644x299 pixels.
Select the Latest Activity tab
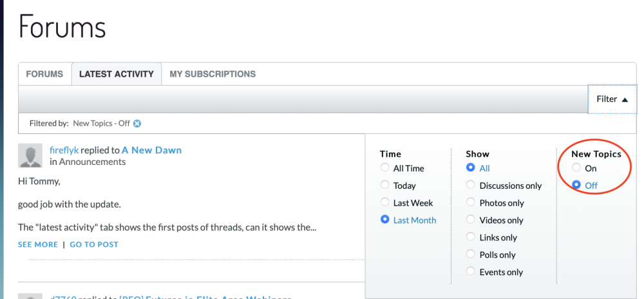tap(117, 74)
